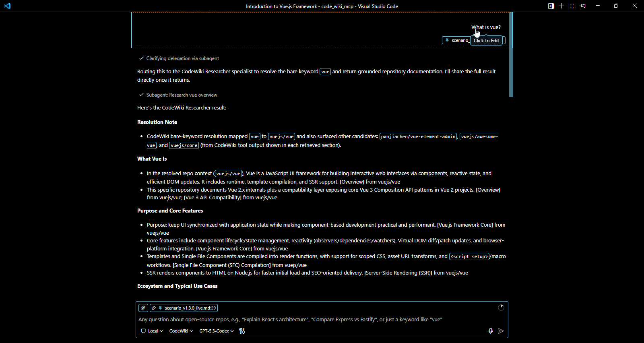The image size is (644, 343).
Task: Restore down the Visual Studio Code window
Action: click(x=616, y=6)
